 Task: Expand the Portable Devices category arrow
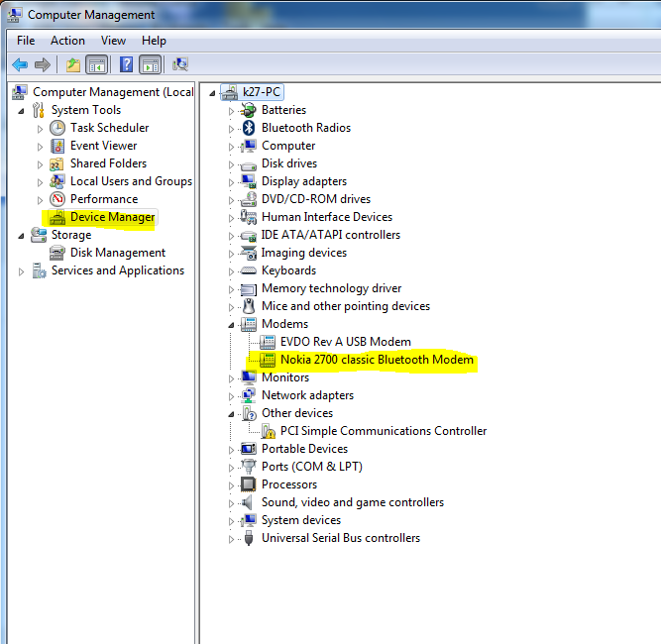[231, 450]
